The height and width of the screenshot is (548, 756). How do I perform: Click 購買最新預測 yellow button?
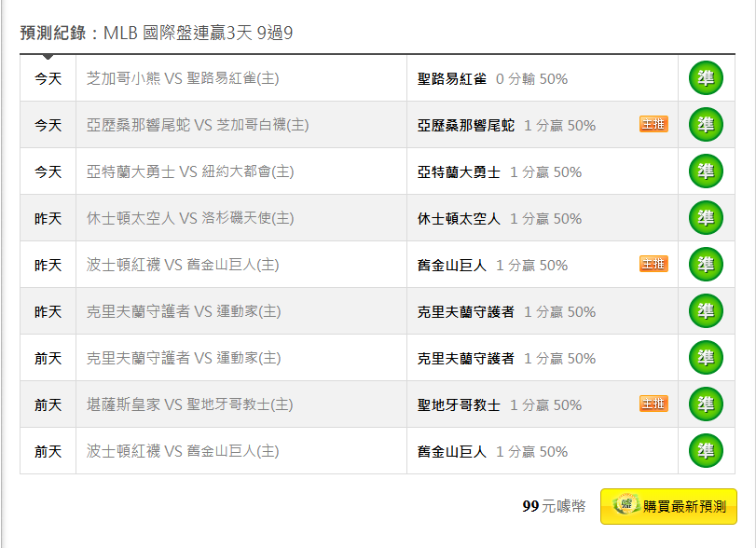point(668,506)
